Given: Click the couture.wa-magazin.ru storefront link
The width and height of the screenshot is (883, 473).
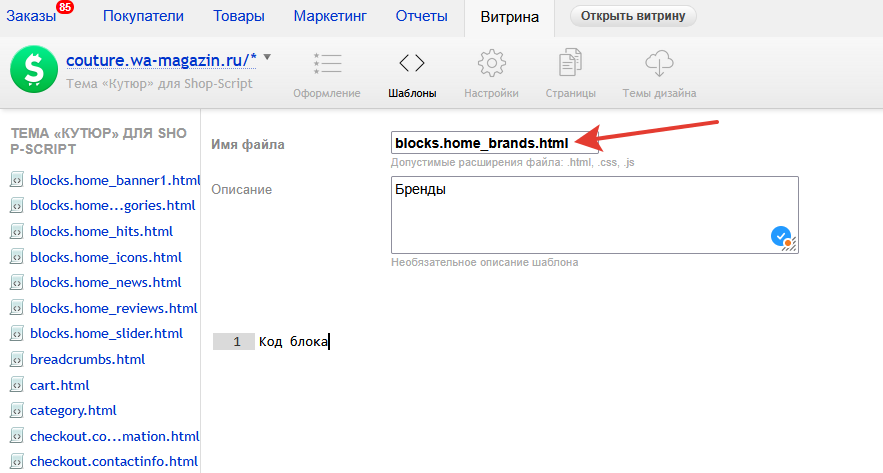Looking at the screenshot, I should coord(161,60).
